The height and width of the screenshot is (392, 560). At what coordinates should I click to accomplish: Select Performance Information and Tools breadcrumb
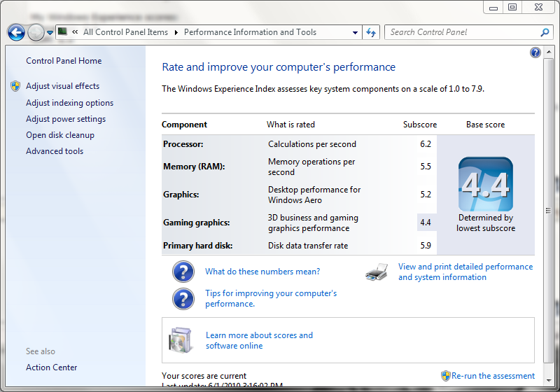pyautogui.click(x=250, y=32)
